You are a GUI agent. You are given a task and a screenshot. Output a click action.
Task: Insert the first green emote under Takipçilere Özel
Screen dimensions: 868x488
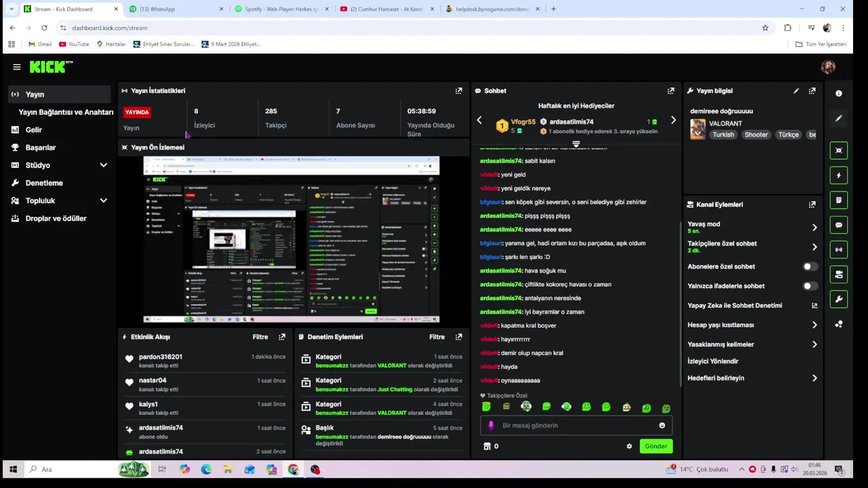pos(486,407)
